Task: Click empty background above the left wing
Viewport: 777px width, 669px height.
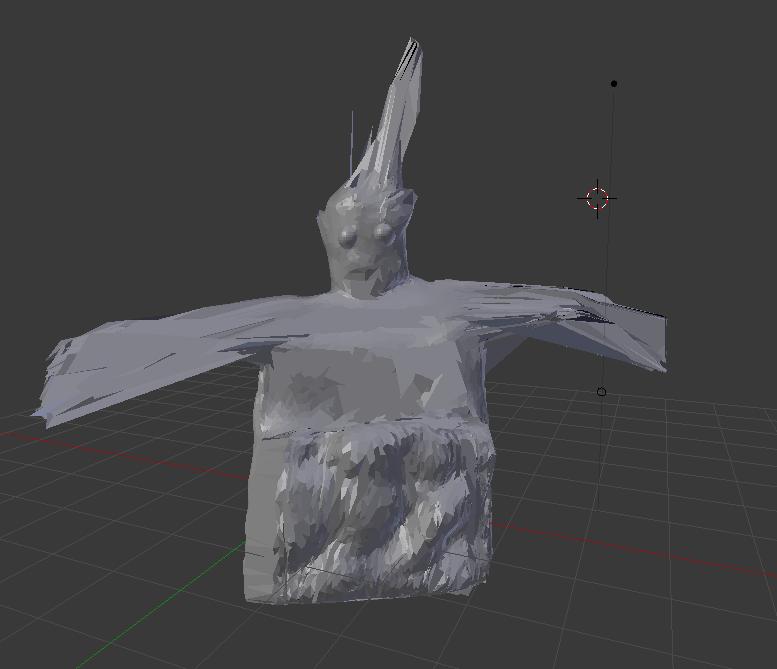Action: 150,200
